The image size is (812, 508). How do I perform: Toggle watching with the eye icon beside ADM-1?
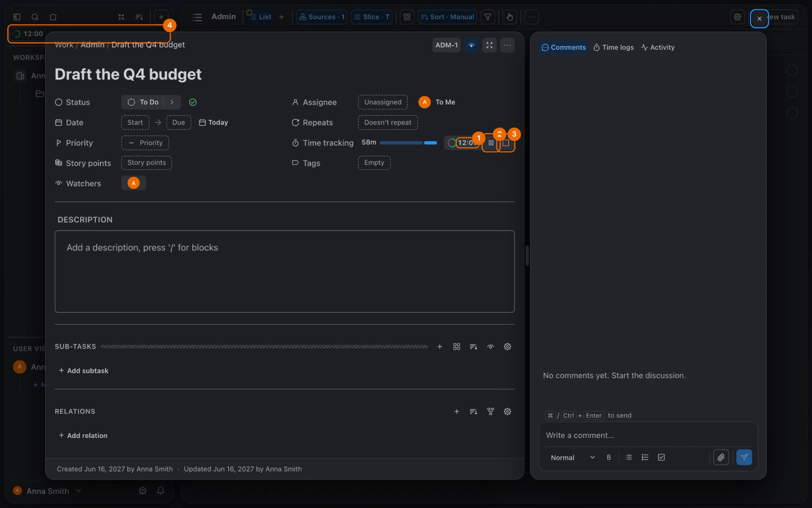click(471, 45)
